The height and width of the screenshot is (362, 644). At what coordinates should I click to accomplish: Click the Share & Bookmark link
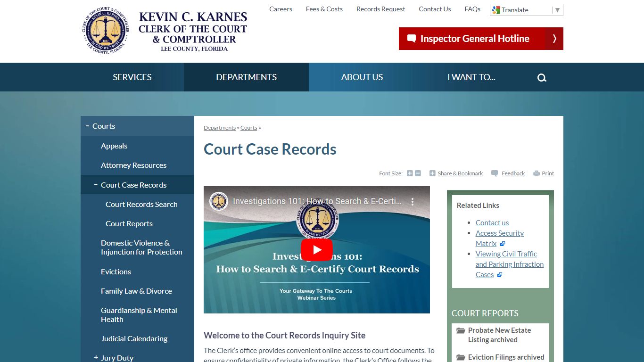click(460, 173)
